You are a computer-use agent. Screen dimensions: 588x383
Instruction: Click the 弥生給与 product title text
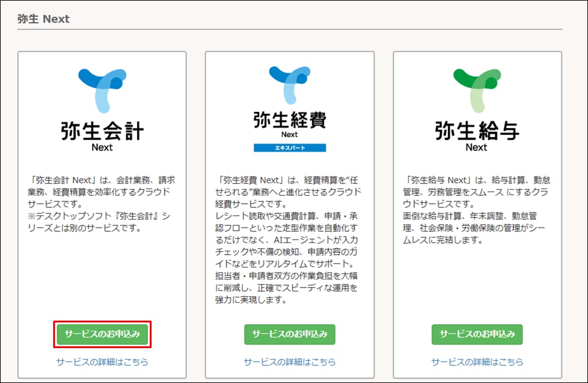[477, 131]
